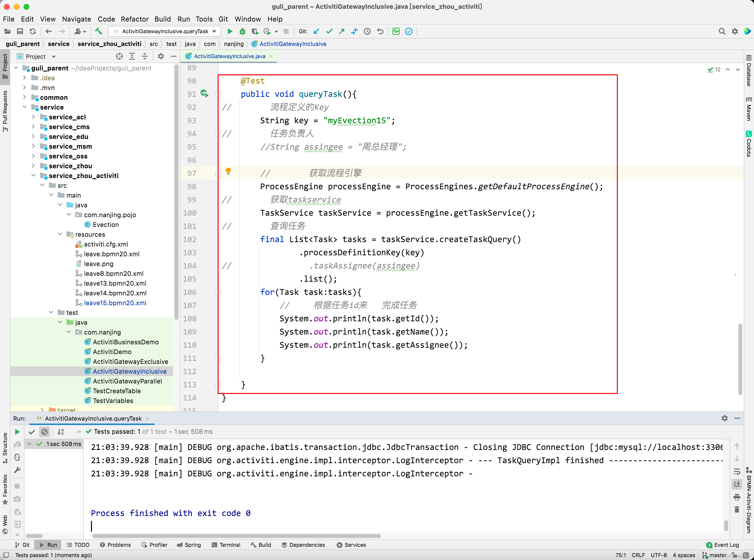Image resolution: width=754 pixels, height=560 pixels.
Task: Select leave15.bpmn20.xml in project tree
Action: [115, 303]
